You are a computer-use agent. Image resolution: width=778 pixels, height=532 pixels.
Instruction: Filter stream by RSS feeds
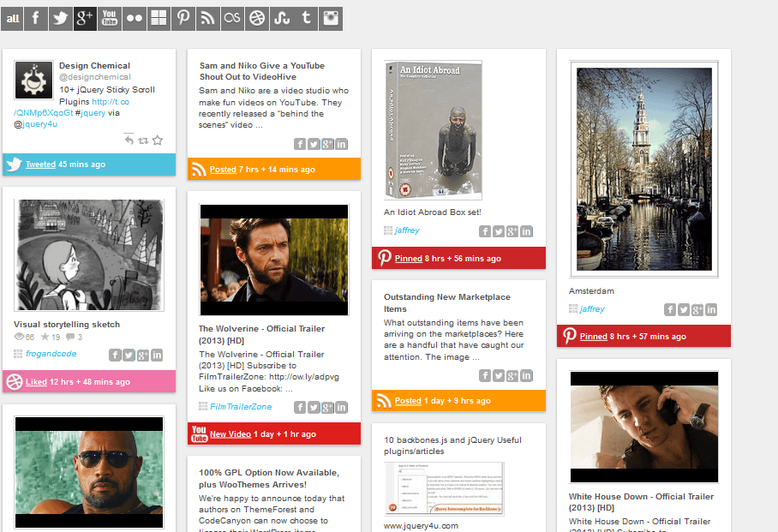[207, 19]
